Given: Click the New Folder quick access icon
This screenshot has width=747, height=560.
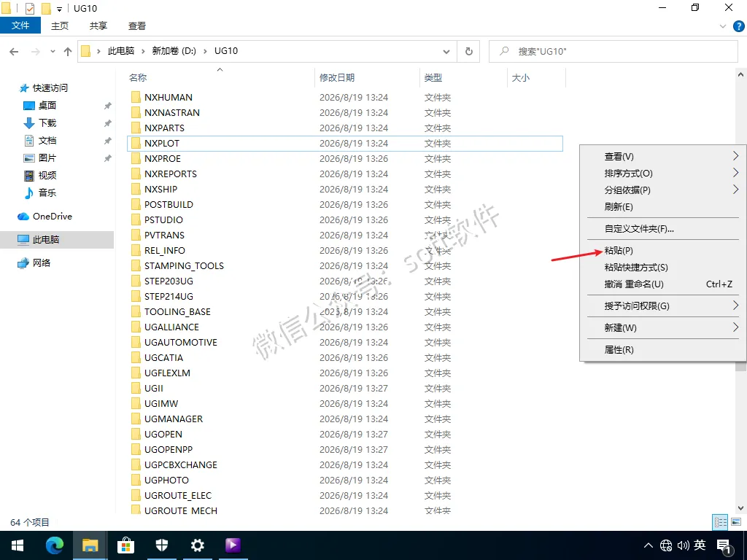Looking at the screenshot, I should [46, 9].
